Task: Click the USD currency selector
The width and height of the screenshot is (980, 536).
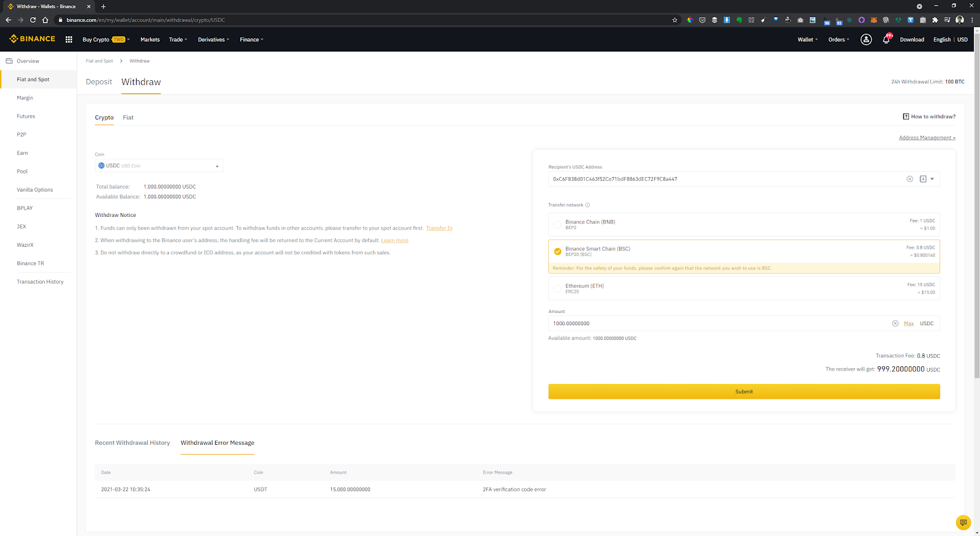Action: tap(962, 39)
